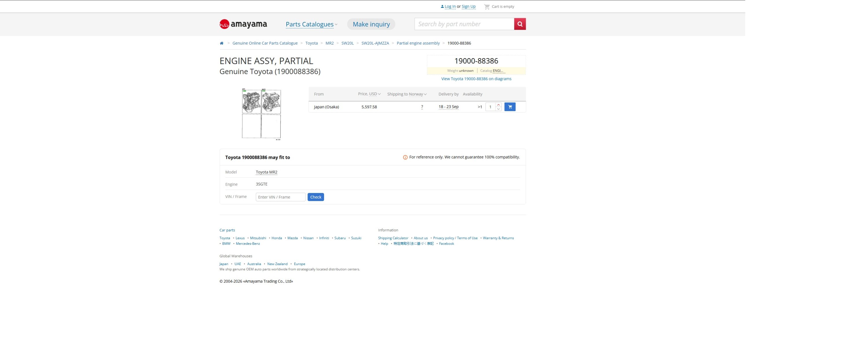868x362 pixels.
Task: Open the SW20L-AJMZZA breadcrumb link
Action: (375, 43)
